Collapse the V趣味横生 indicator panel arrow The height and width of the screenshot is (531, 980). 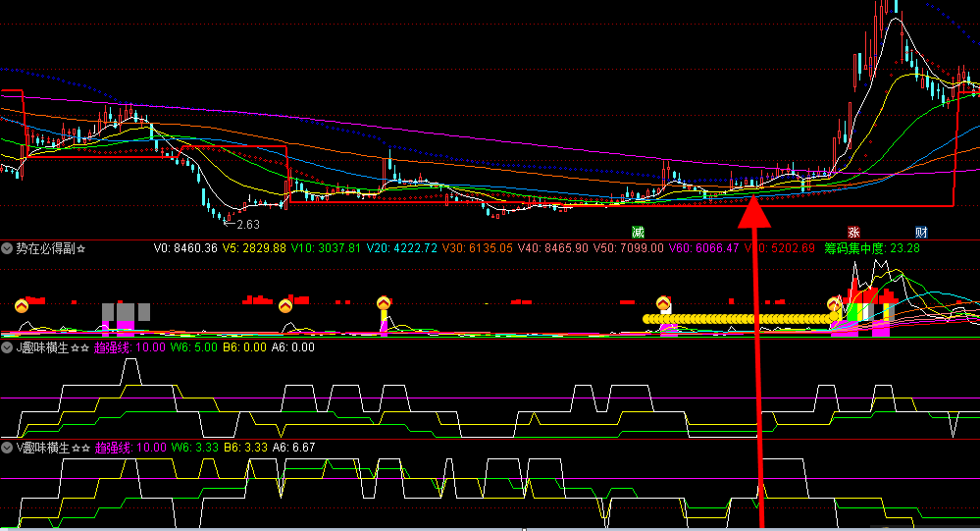7,448
